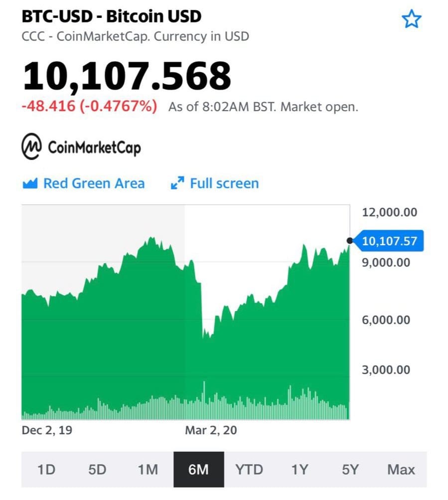Select the 1Y time range tab
This screenshot has width=448, height=500.
(x=299, y=470)
